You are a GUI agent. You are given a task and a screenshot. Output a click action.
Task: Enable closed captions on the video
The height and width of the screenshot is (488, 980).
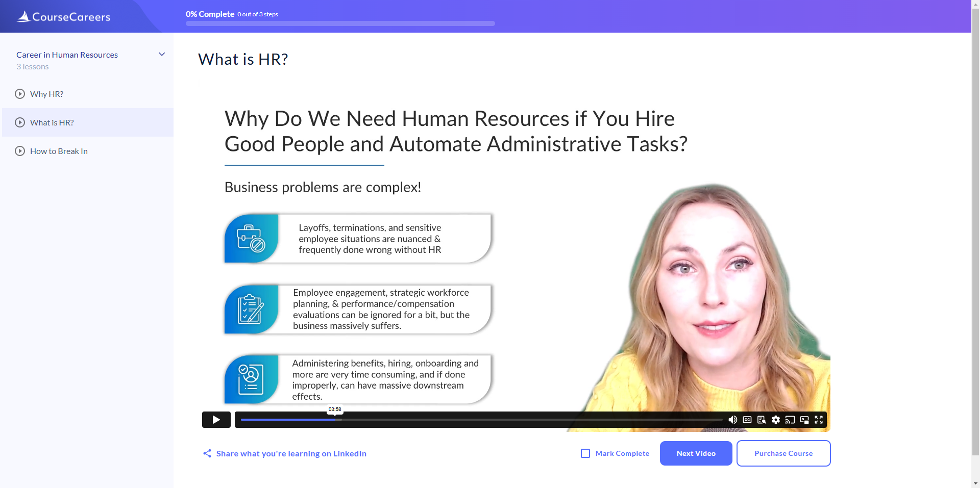747,420
